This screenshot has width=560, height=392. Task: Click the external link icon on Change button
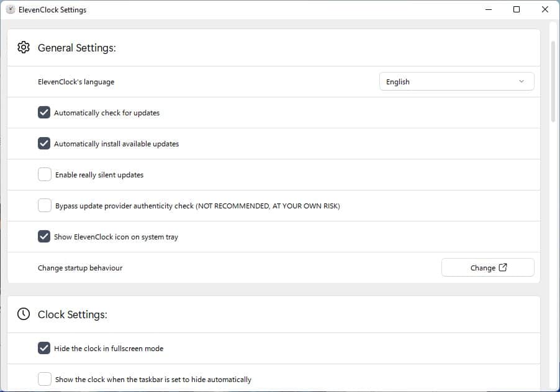tap(504, 268)
